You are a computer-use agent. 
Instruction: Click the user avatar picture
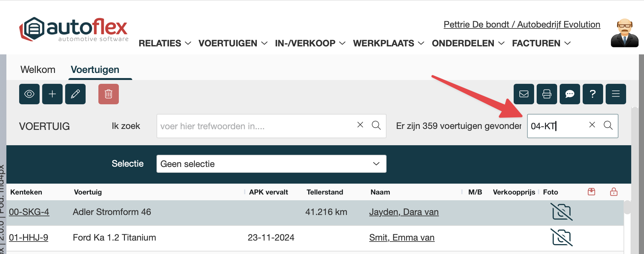point(624,33)
